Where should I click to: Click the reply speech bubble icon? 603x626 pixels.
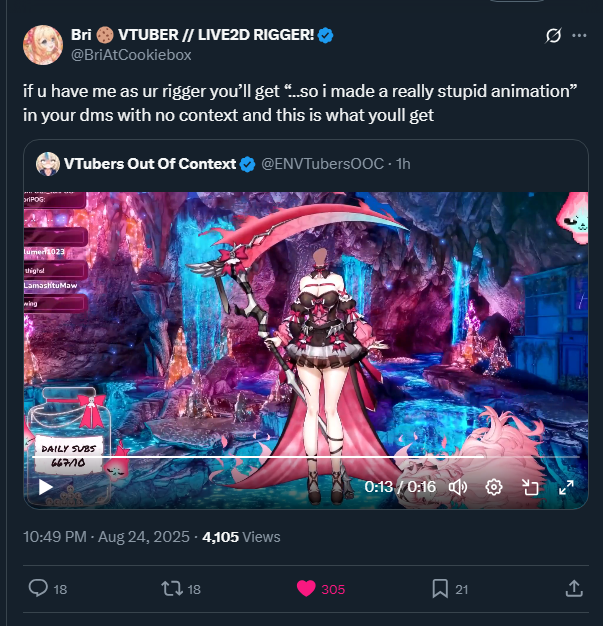(x=38, y=588)
